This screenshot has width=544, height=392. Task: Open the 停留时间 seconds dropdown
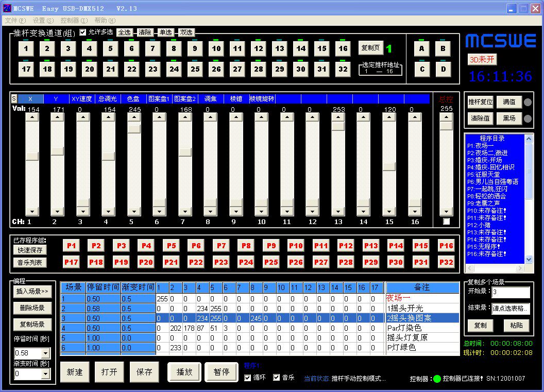45,353
